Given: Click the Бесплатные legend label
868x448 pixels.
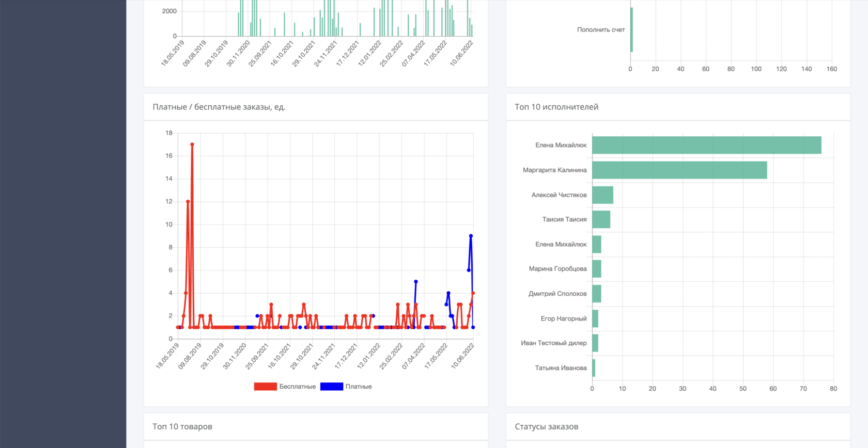Looking at the screenshot, I should point(298,387).
